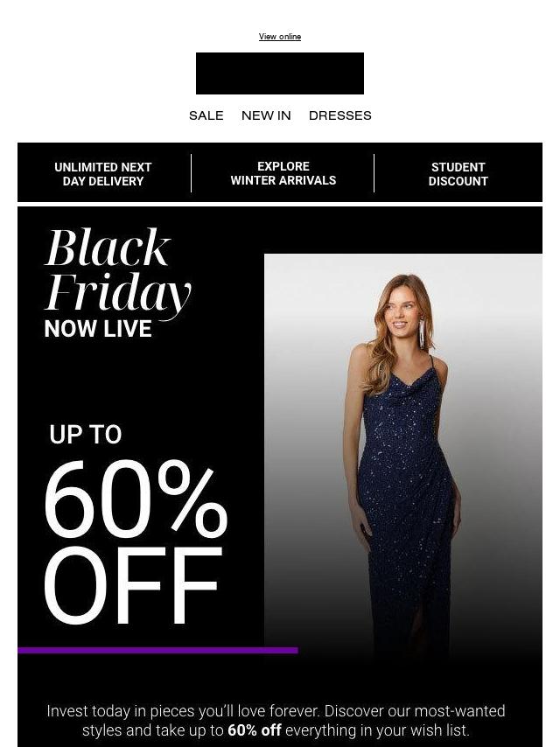Image resolution: width=560 pixels, height=747 pixels.
Task: Click the large OFF text
Action: 134,585
